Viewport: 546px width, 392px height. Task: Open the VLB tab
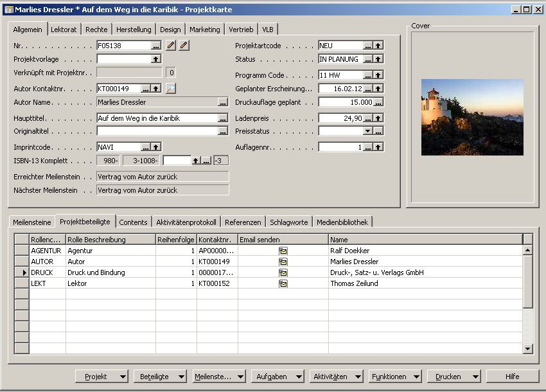point(268,30)
